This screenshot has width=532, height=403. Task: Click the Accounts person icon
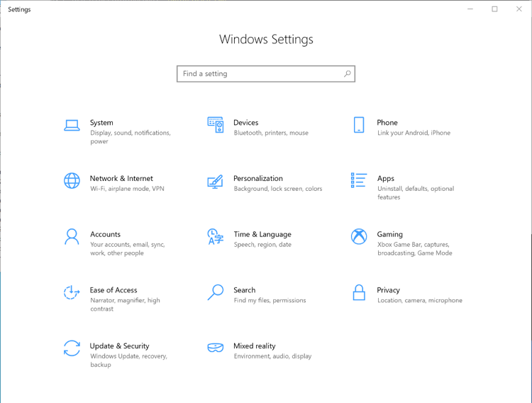[x=72, y=237]
